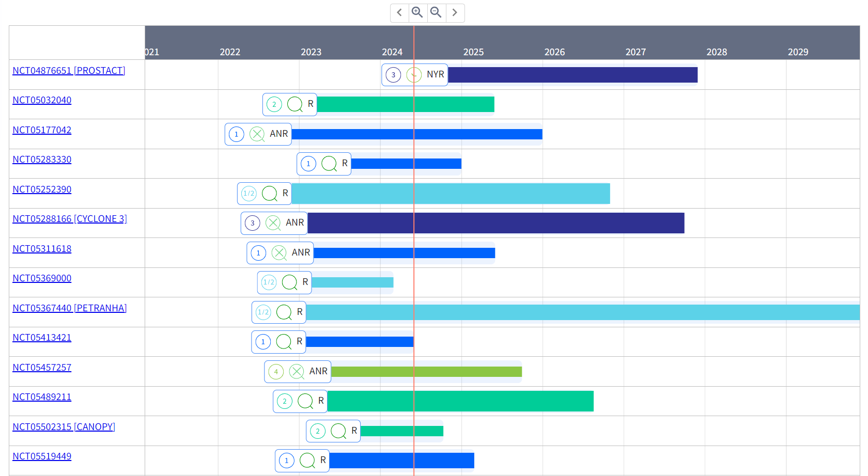Screen dimensions: 868x476
Task: Open trial link NCT04876651 [PROSTACT]
Action: (x=69, y=71)
